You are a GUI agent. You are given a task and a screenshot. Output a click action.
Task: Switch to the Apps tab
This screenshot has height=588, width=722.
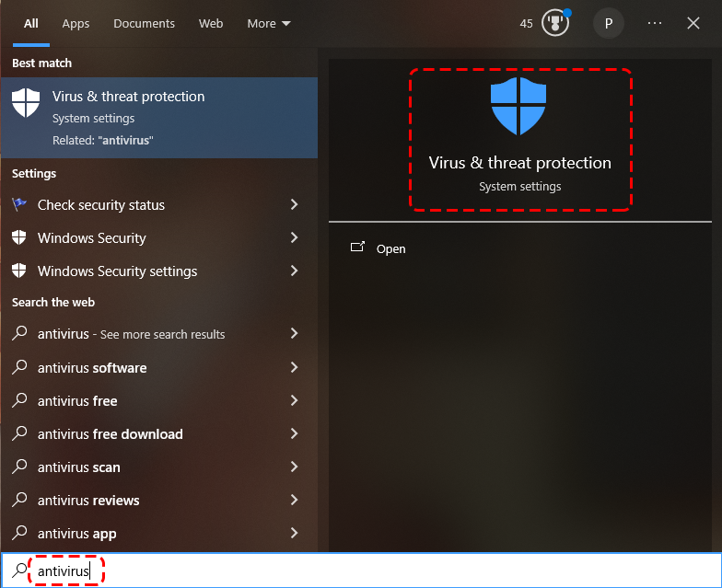coord(76,24)
